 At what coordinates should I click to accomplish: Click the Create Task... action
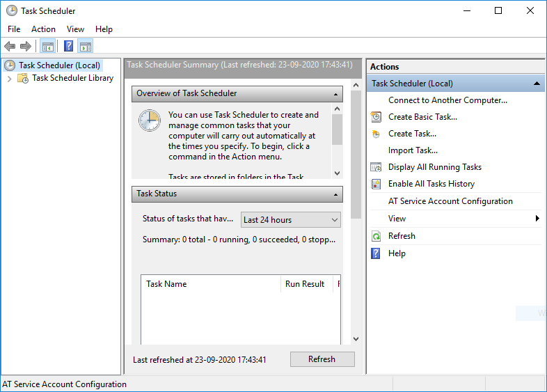pyautogui.click(x=412, y=134)
